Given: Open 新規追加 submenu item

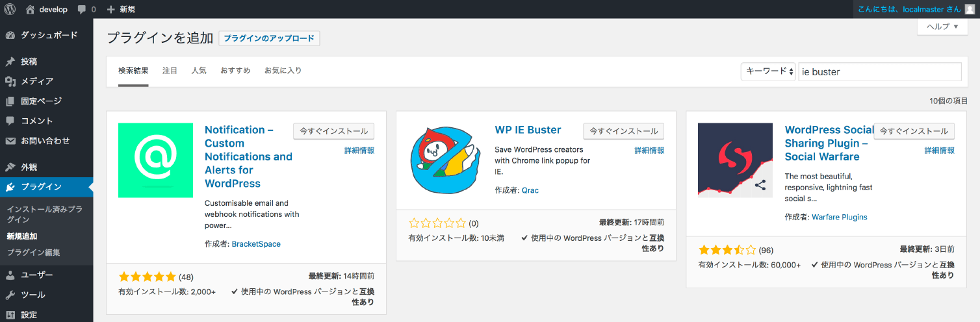Looking at the screenshot, I should pyautogui.click(x=22, y=236).
